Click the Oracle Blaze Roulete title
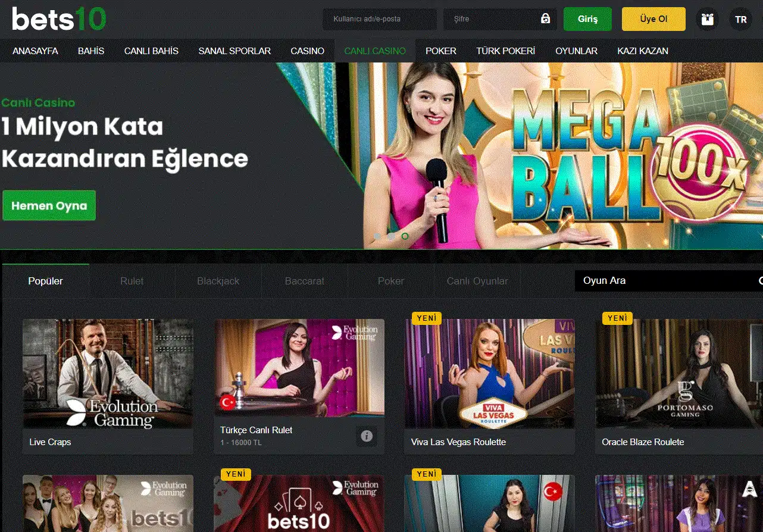This screenshot has height=532, width=763. 643,442
